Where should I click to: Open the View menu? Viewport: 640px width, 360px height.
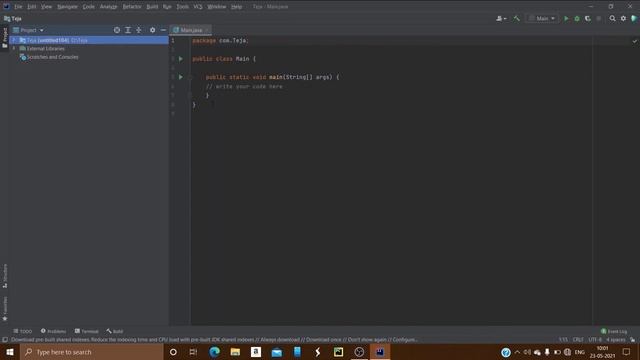pyautogui.click(x=46, y=7)
